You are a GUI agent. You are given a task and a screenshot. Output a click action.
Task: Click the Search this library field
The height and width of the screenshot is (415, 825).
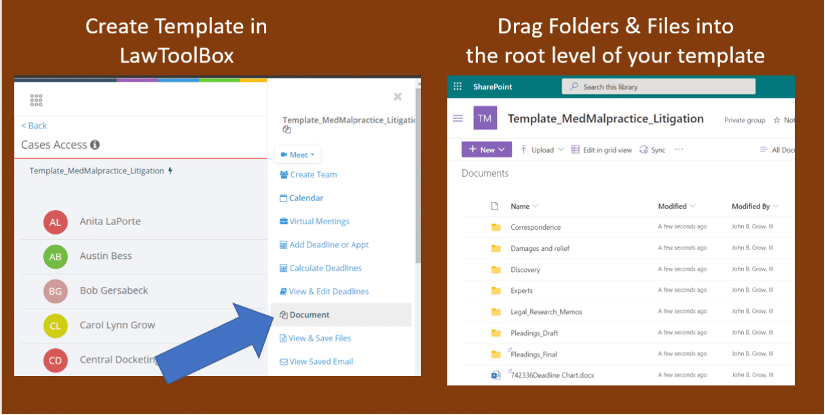tap(659, 87)
